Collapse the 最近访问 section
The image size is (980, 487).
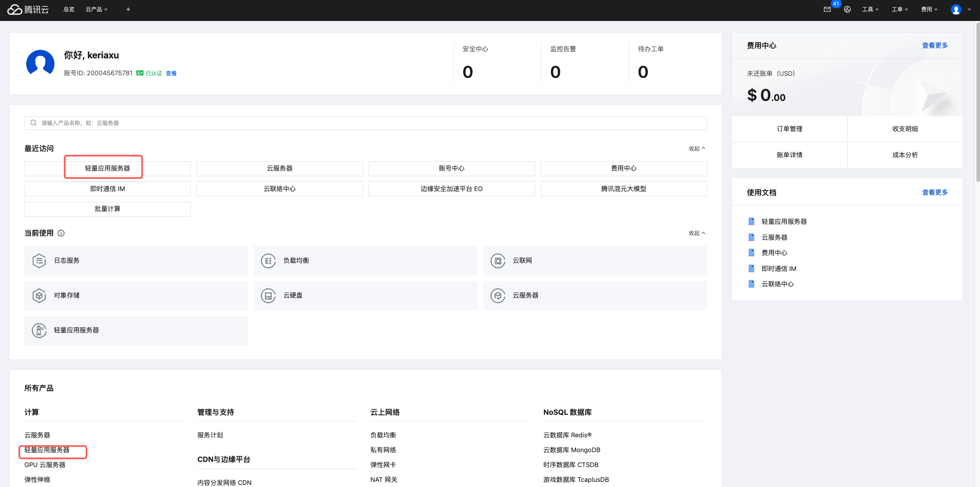point(697,149)
